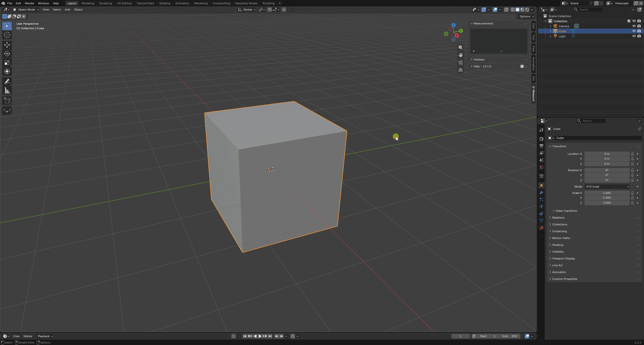Open the Help settings gear icon
The image size is (644, 345).
(x=522, y=66)
